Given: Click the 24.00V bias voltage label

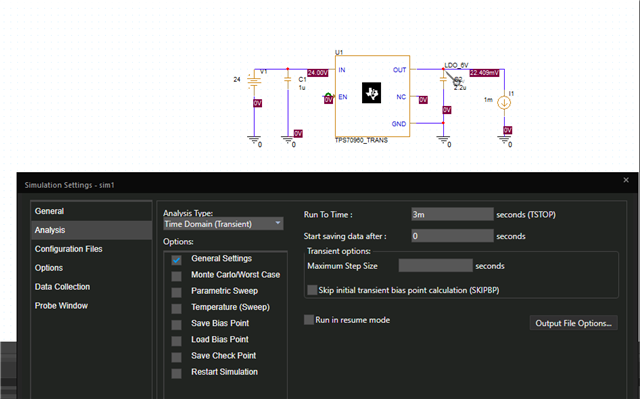Looking at the screenshot, I should [318, 73].
